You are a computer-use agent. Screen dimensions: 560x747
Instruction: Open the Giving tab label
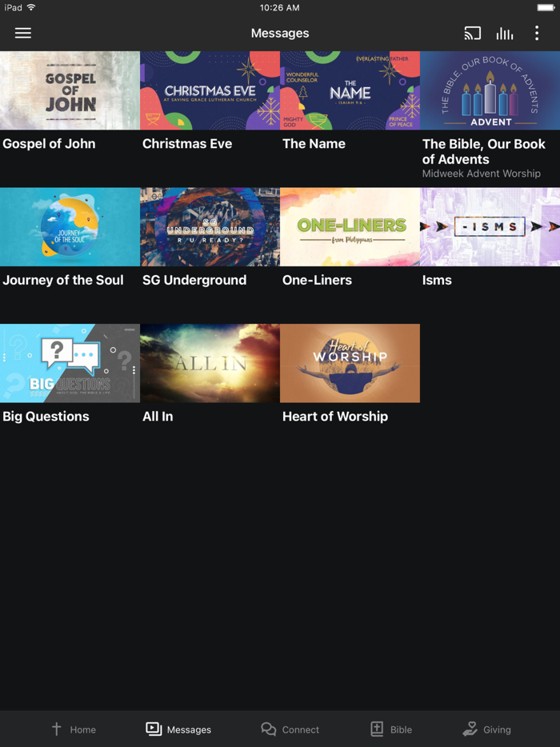click(497, 729)
